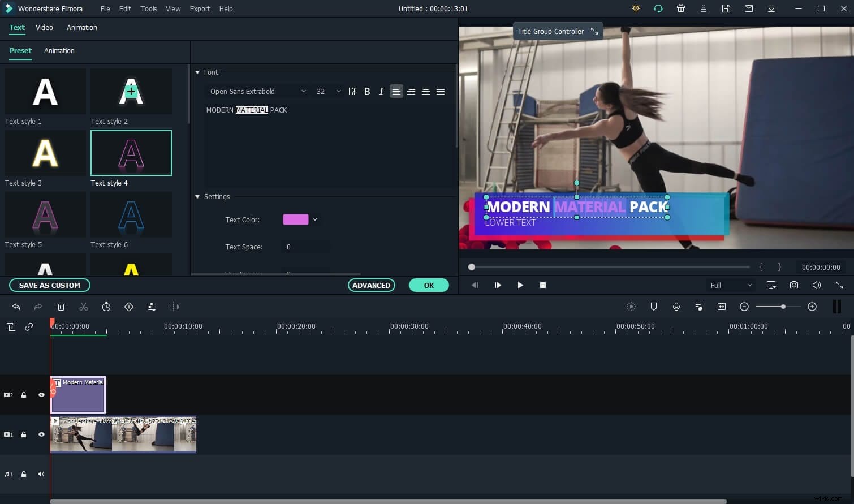Viewport: 854px width, 504px height.
Task: Select the Undo arrow icon
Action: click(x=16, y=307)
